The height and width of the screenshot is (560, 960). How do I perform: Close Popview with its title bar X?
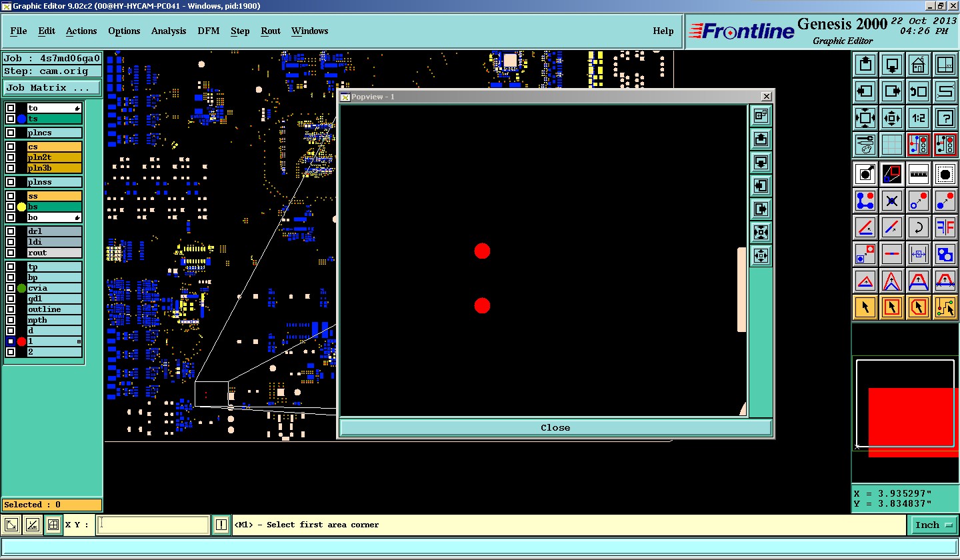tap(767, 97)
